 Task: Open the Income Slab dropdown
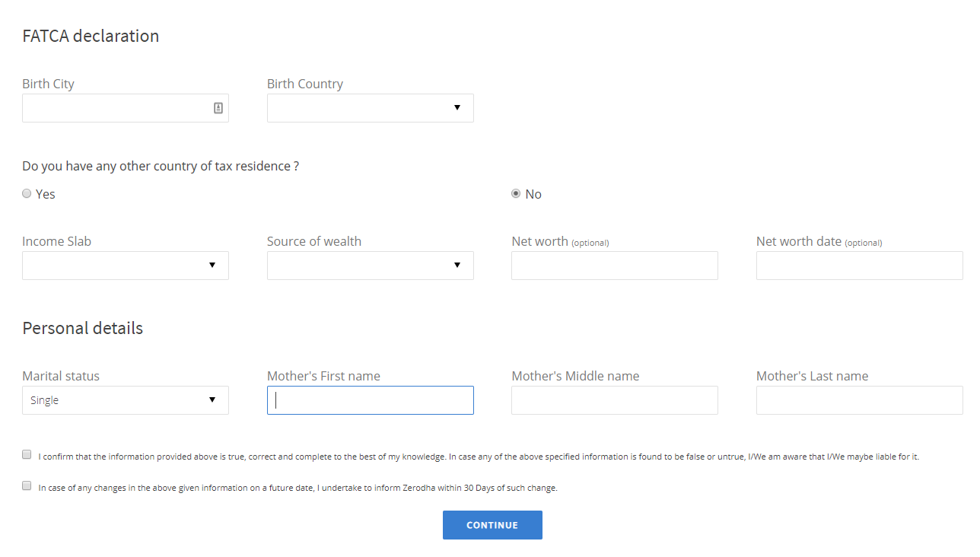coord(126,266)
